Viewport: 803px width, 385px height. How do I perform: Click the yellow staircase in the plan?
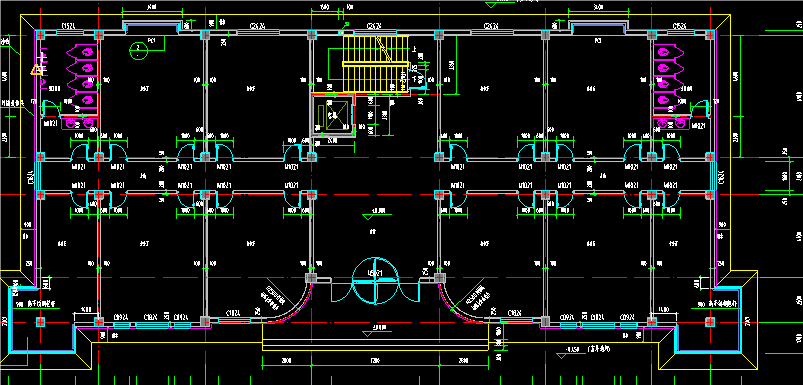376,65
